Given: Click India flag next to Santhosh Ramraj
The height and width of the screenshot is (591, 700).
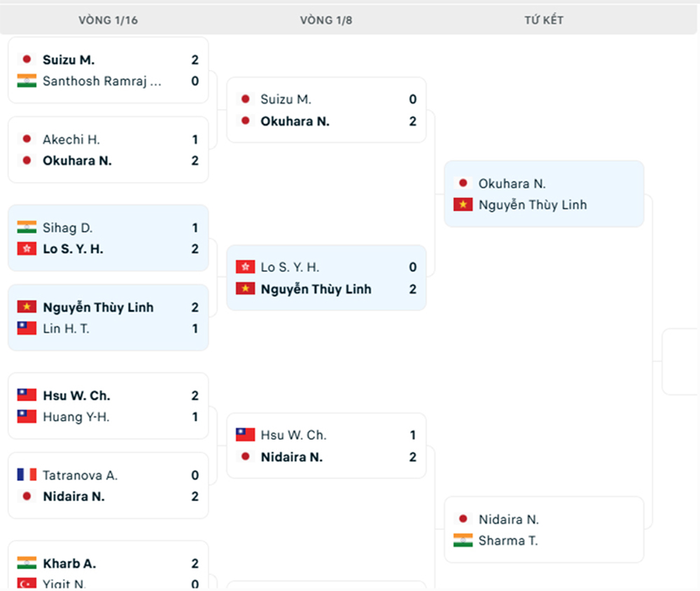Looking at the screenshot, I should coord(27,81).
